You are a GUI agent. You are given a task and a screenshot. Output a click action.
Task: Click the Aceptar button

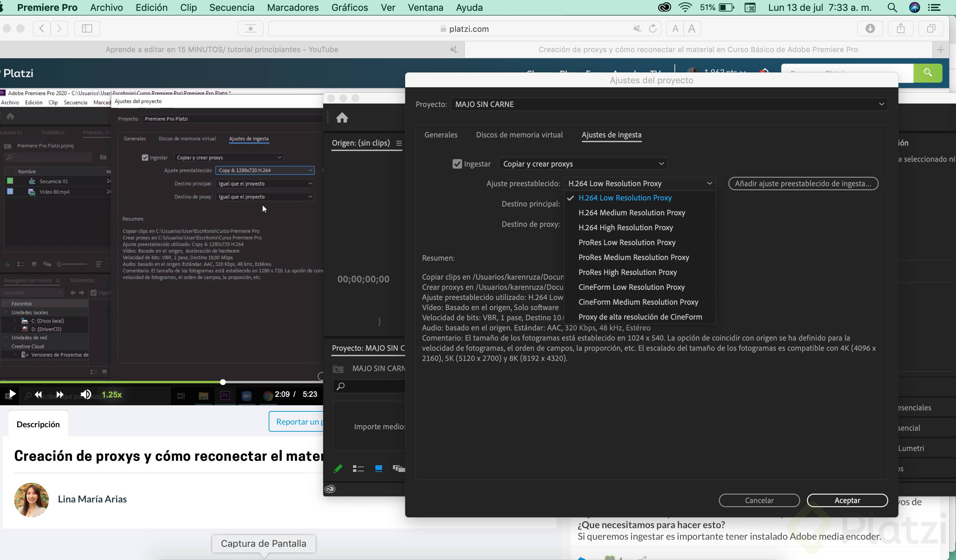[847, 500]
